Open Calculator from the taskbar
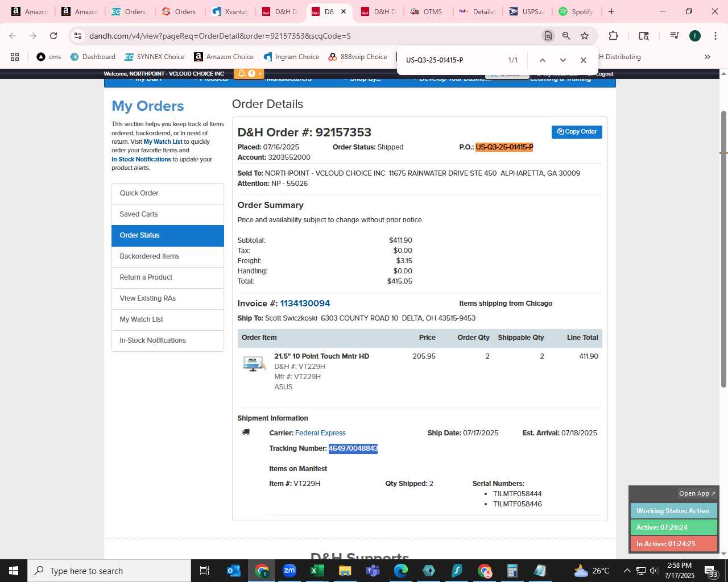Viewport: 728px width, 582px height. click(512, 571)
